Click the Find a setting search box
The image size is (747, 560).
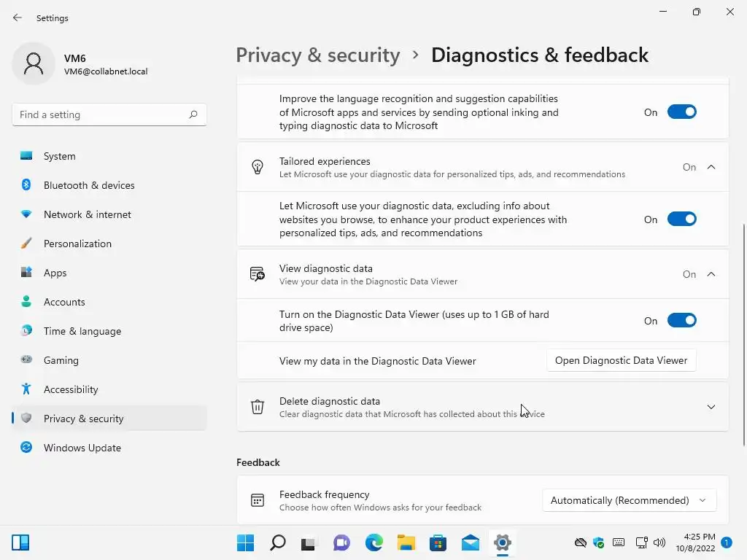click(101, 114)
